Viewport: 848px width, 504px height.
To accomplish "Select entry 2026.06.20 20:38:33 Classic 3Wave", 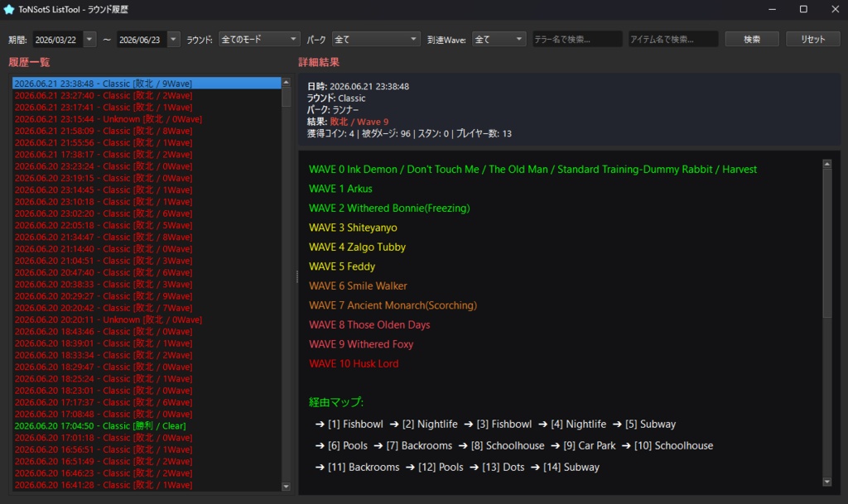I will tap(147, 284).
